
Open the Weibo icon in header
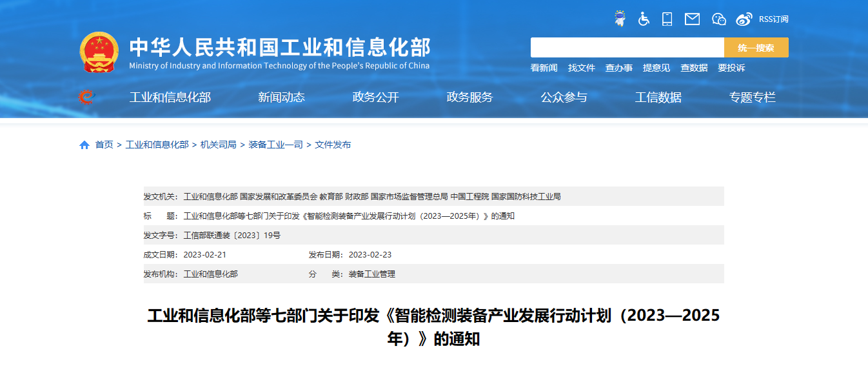[744, 19]
